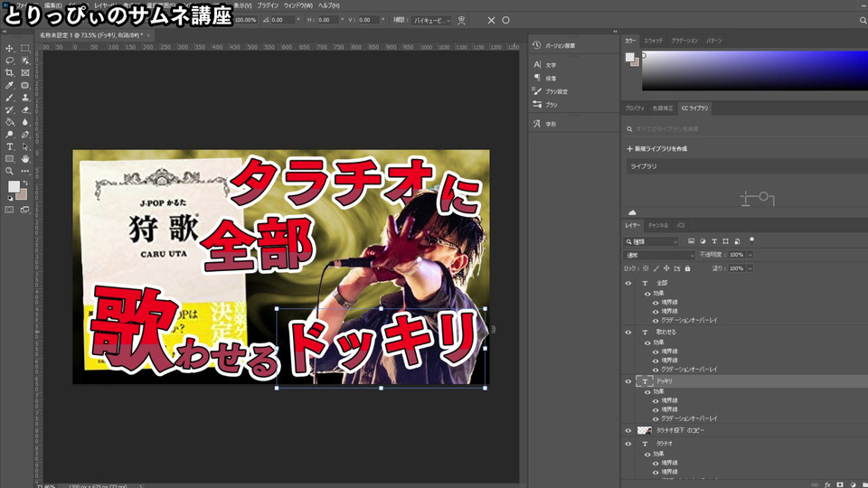Open the ヘルプ(H) menu
The height and width of the screenshot is (488, 868).
click(x=329, y=5)
